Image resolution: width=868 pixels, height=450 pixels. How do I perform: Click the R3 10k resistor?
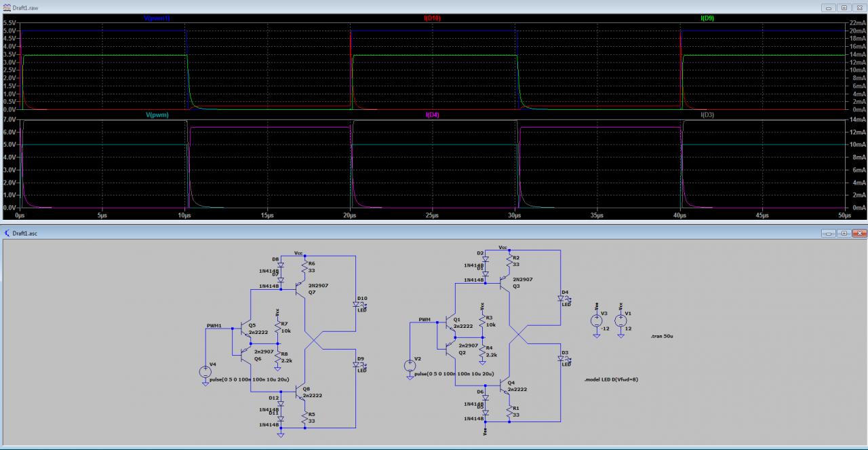(x=482, y=321)
